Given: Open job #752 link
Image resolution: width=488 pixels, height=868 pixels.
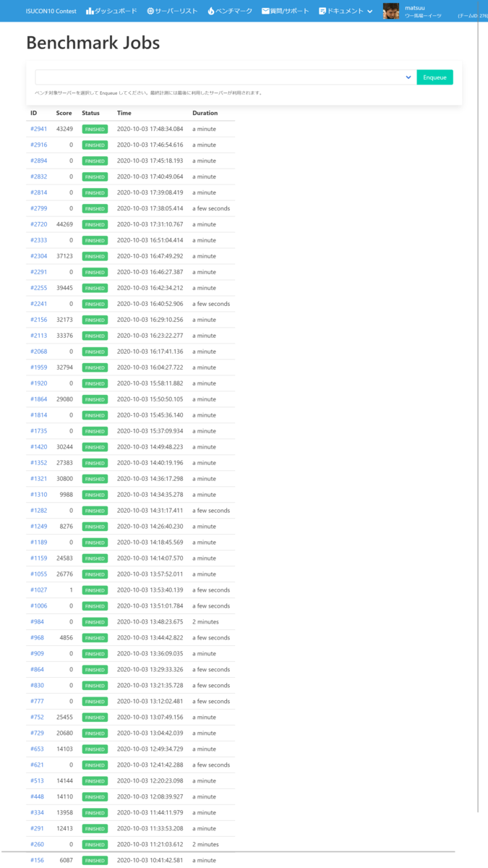Looking at the screenshot, I should [37, 718].
